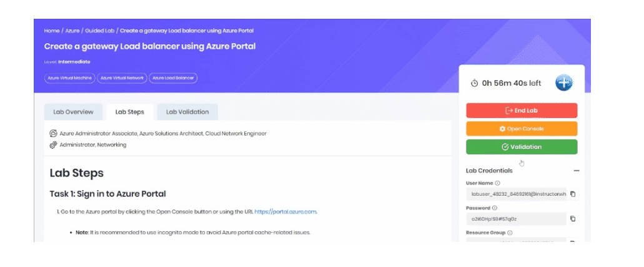Click the job role gears icon
The height and width of the screenshot is (267, 644).
coord(53,145)
